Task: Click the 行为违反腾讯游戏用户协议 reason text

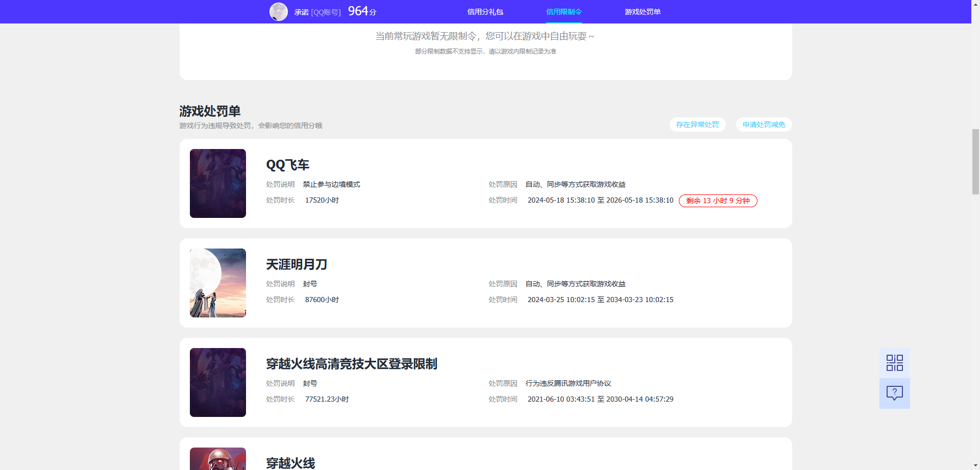Action: (568, 383)
